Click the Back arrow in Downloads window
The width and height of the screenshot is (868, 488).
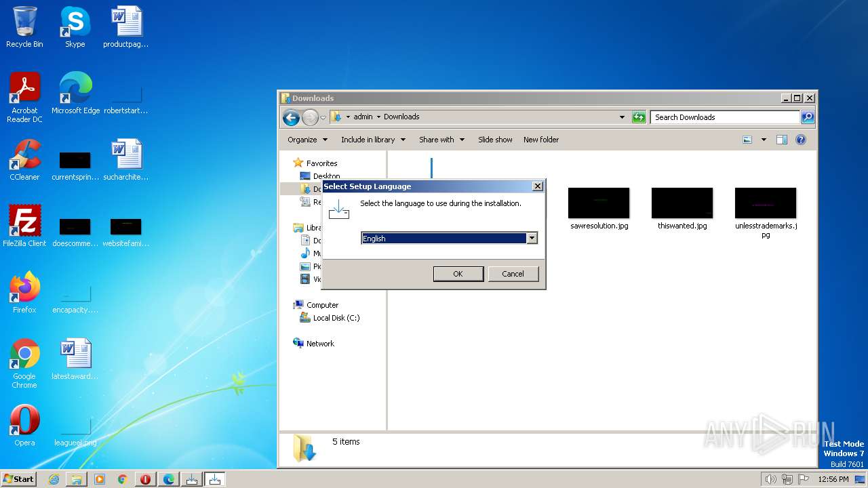click(x=292, y=117)
